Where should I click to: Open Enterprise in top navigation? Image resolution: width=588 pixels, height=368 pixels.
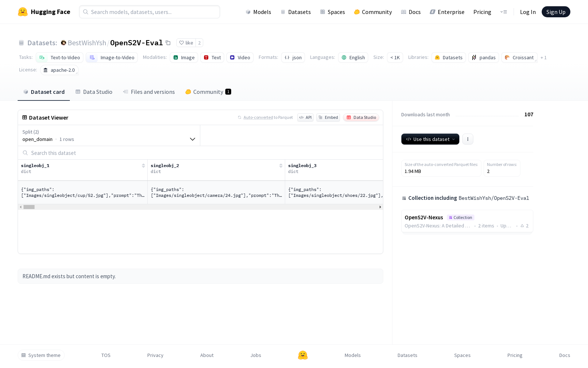(x=447, y=12)
